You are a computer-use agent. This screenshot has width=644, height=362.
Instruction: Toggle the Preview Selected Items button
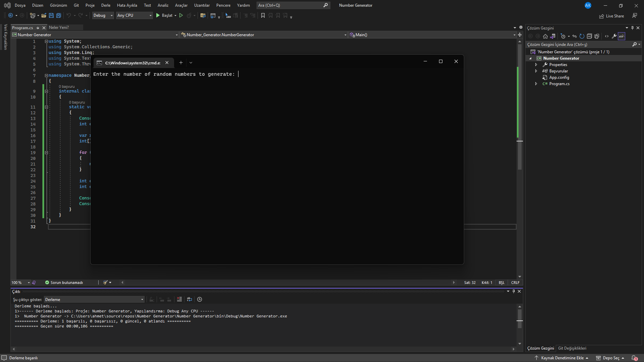(x=622, y=36)
